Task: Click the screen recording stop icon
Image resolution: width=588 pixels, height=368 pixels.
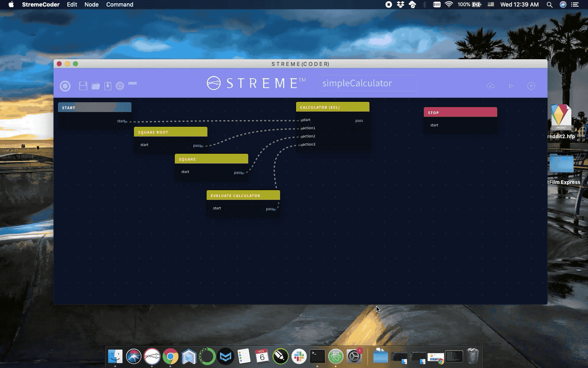Action: [x=389, y=4]
